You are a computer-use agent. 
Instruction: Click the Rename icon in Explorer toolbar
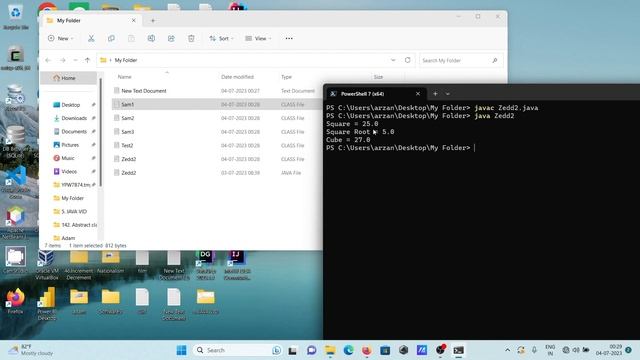pyautogui.click(x=151, y=38)
